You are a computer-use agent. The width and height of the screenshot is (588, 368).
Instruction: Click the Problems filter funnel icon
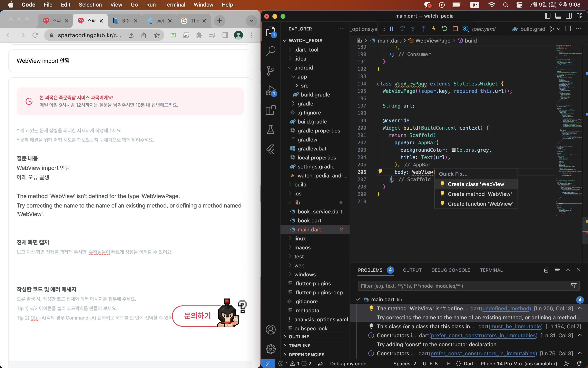coord(574,286)
